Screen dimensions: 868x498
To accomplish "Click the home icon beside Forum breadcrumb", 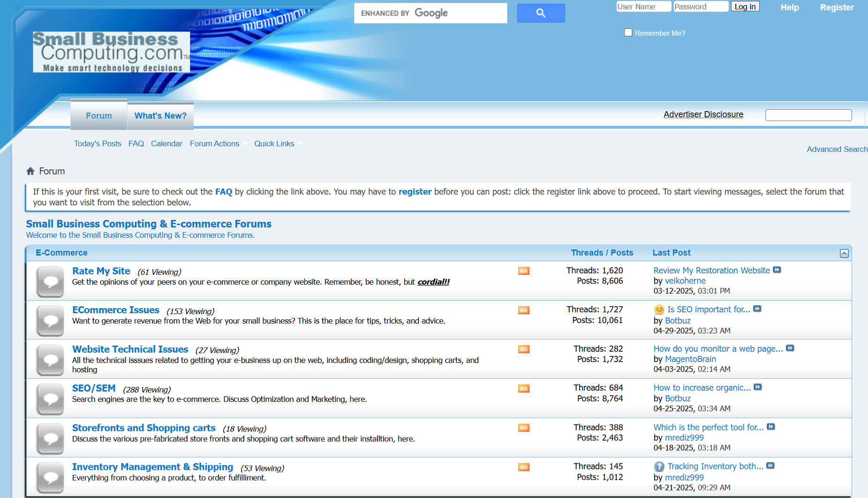I will coord(30,171).
